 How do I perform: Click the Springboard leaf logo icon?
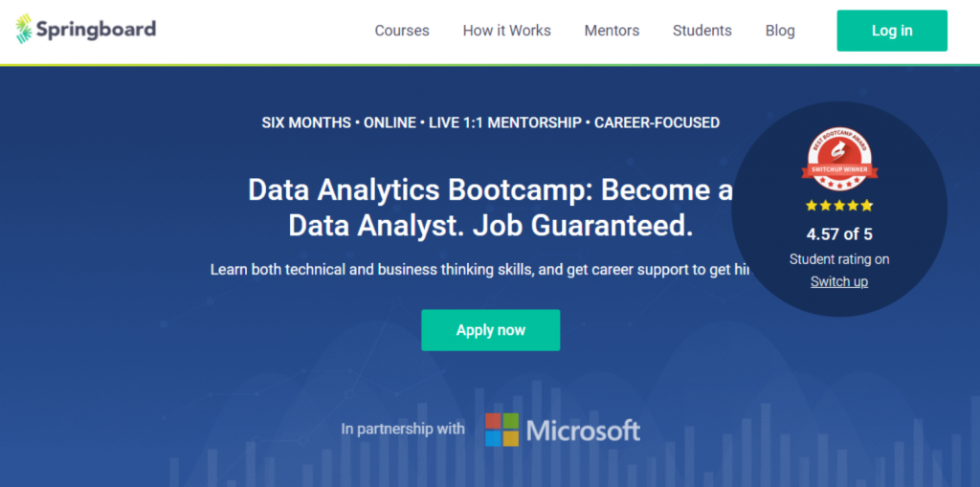point(24,30)
